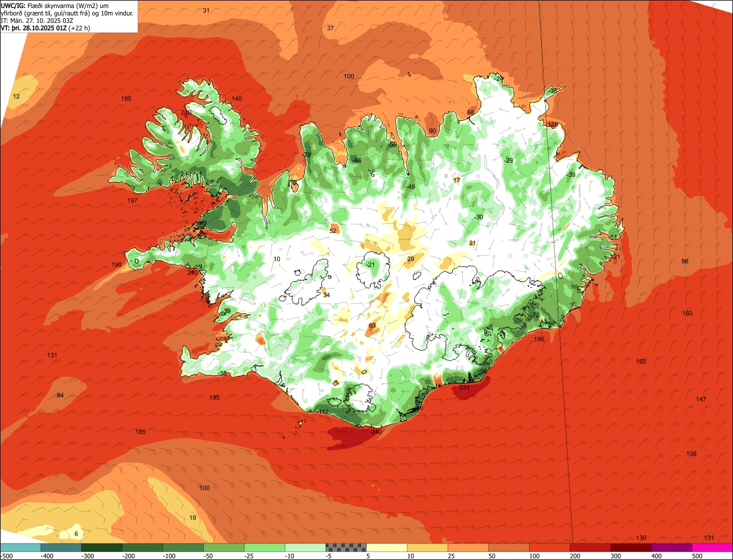733x560 pixels.
Task: Click the map value '197'
Action: 133,200
